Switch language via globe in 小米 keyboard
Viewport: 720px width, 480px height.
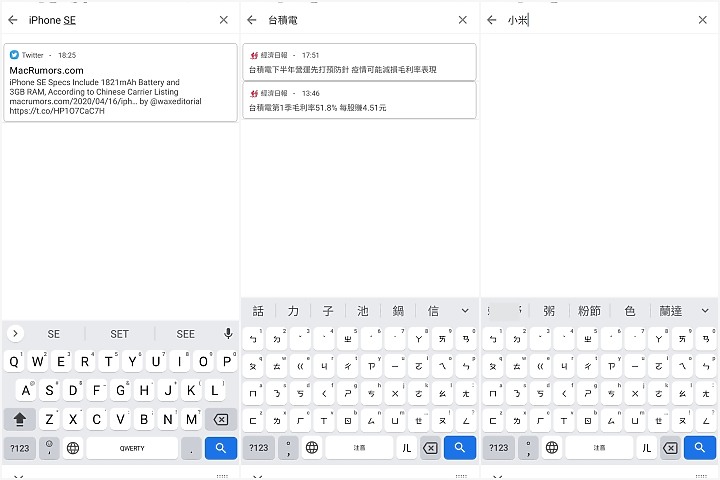[552, 447]
